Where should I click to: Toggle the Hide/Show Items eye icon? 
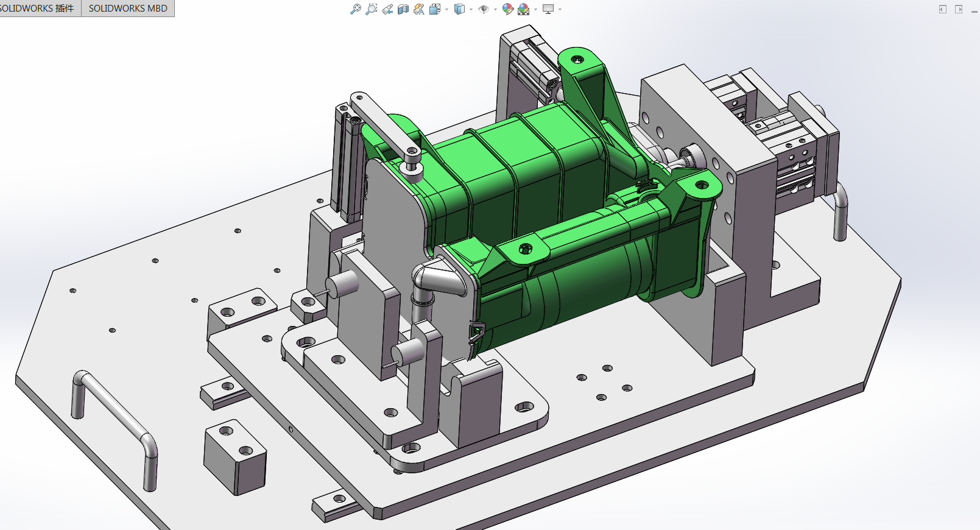click(484, 9)
